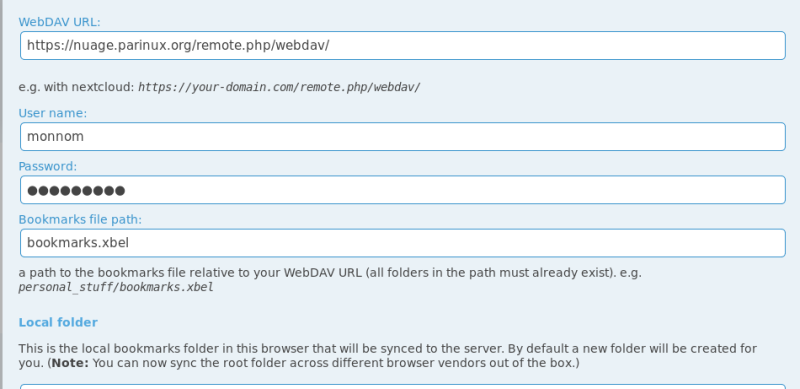
Task: Click the personal_stuff/bookmarks.xbel example path
Action: click(116, 287)
